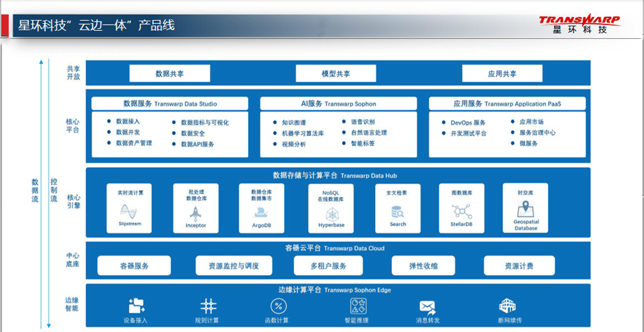Click the 时空库 card label
The width and height of the screenshot is (644, 332).
pyautogui.click(x=526, y=192)
